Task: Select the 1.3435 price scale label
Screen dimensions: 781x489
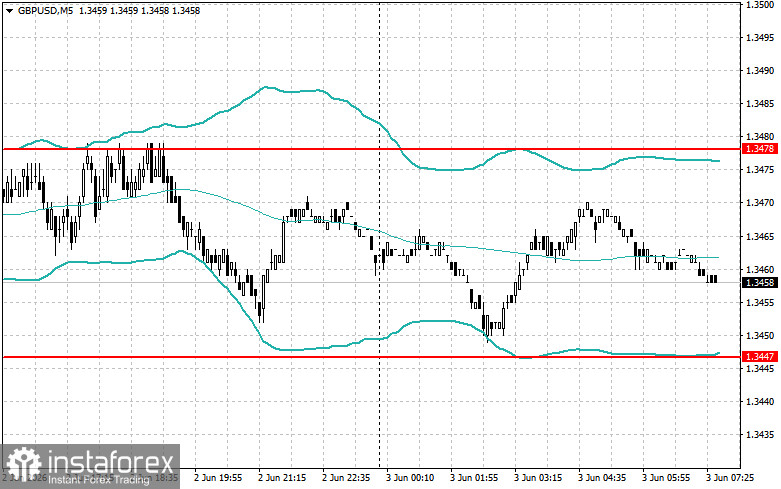Action: pos(760,434)
